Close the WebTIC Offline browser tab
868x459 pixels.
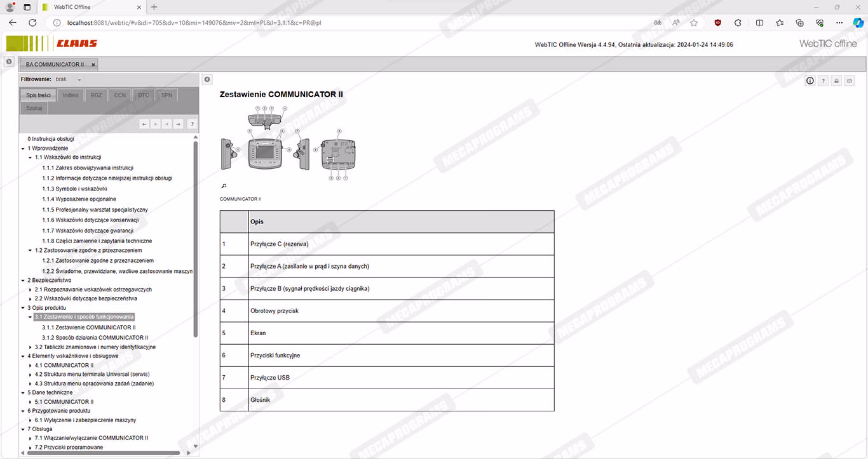pyautogui.click(x=139, y=7)
